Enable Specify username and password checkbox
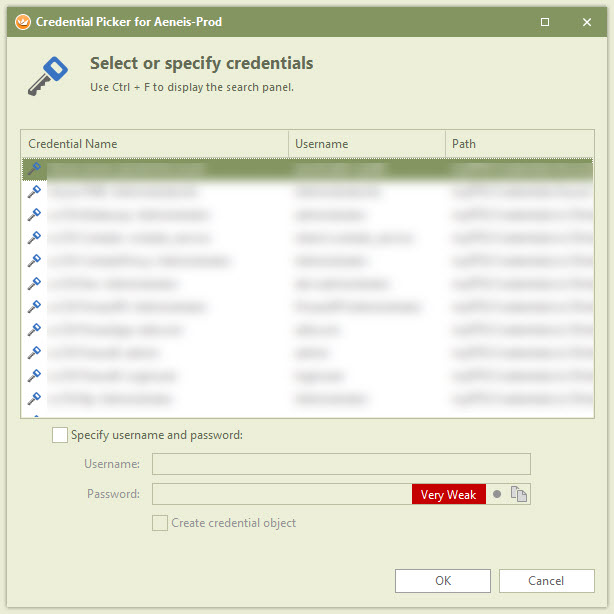Screen dimensions: 614x614 (x=60, y=435)
